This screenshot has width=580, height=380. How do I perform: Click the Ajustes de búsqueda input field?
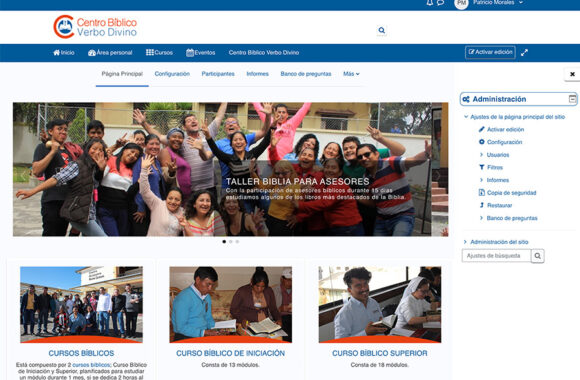pyautogui.click(x=496, y=256)
